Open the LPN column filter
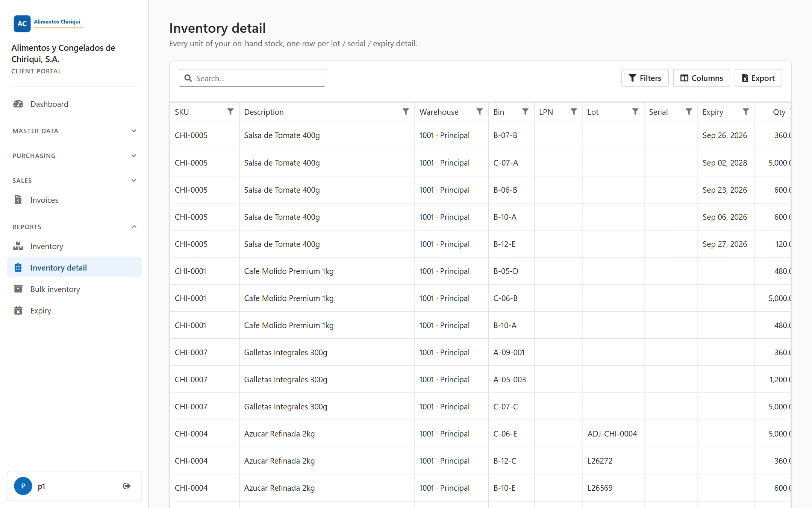Screen dimensions: 812x508 574,112
